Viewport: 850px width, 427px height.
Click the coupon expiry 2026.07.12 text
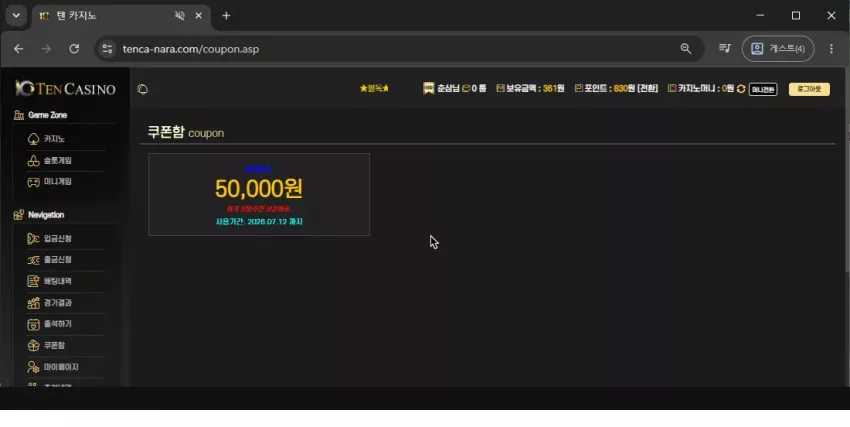click(259, 222)
